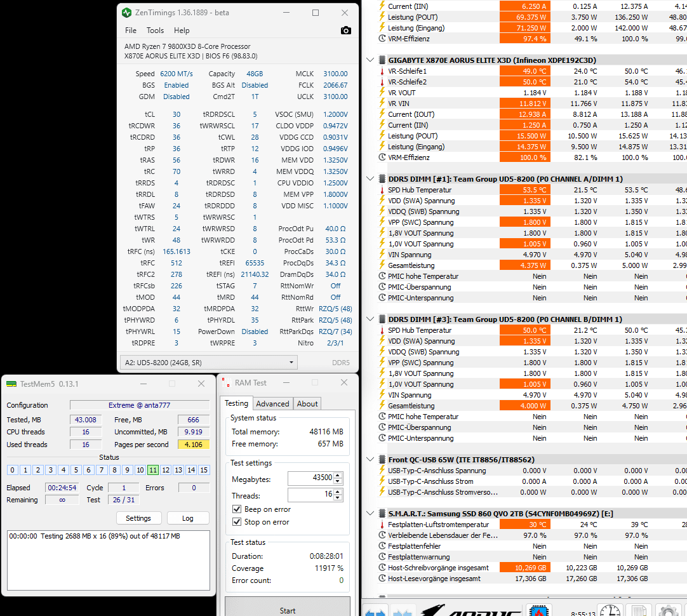Toggle the Stop on error checkbox
This screenshot has height=616, width=687.
(x=237, y=522)
